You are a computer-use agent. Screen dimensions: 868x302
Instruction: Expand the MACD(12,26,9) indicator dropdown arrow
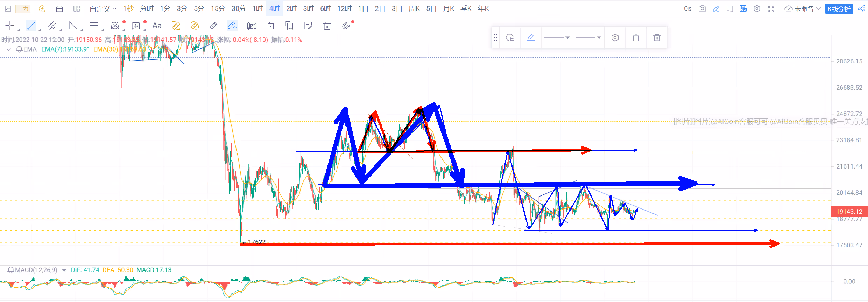point(64,270)
